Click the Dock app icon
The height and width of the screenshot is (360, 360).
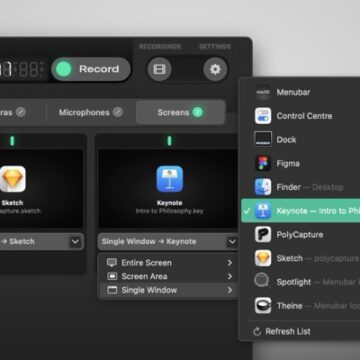[263, 140]
